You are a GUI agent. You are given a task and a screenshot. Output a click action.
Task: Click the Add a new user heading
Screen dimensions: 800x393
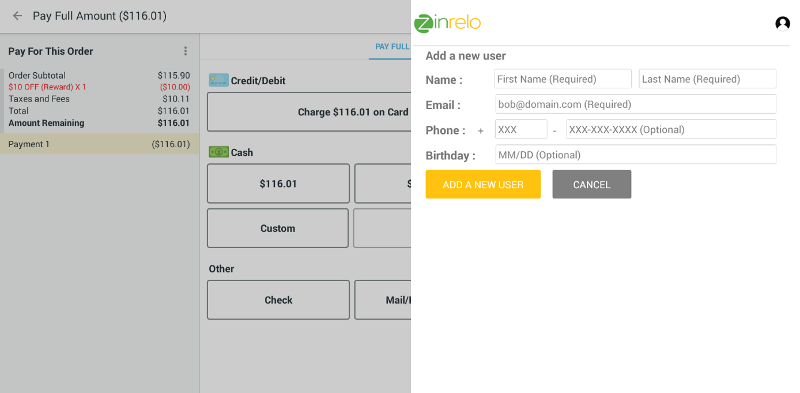[466, 56]
